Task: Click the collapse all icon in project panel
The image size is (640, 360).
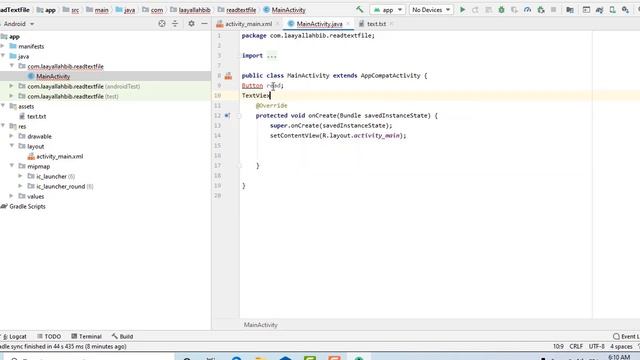Action: (x=175, y=24)
